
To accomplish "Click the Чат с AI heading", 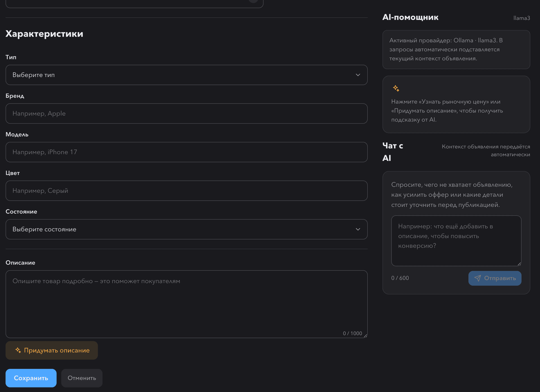I will coord(393,152).
